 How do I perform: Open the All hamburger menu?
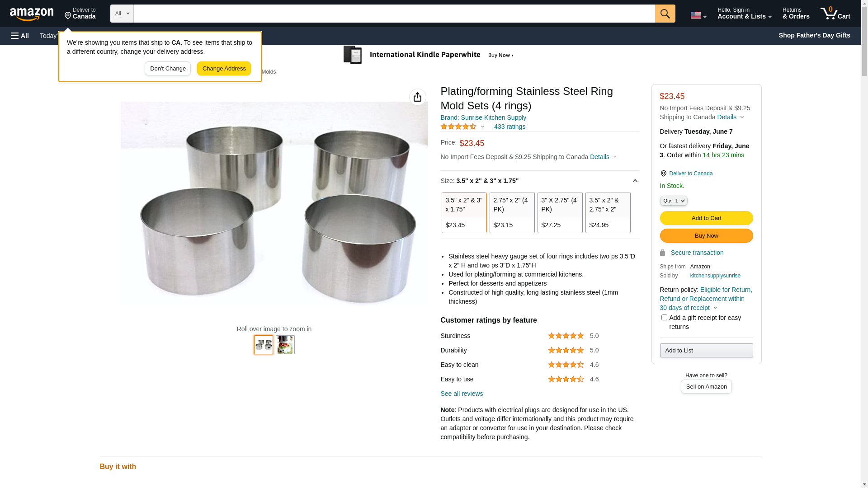tap(20, 36)
